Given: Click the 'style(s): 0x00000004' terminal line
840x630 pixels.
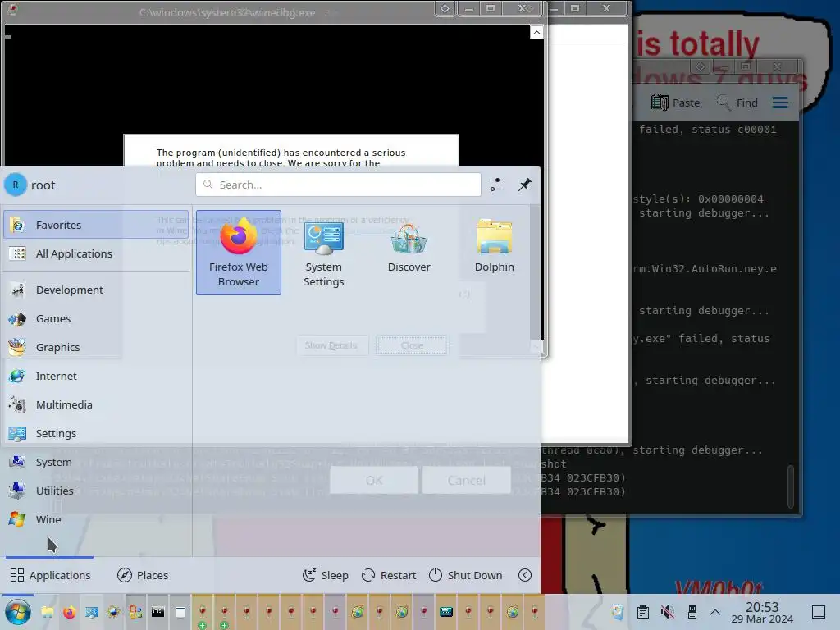Looking at the screenshot, I should pos(698,199).
